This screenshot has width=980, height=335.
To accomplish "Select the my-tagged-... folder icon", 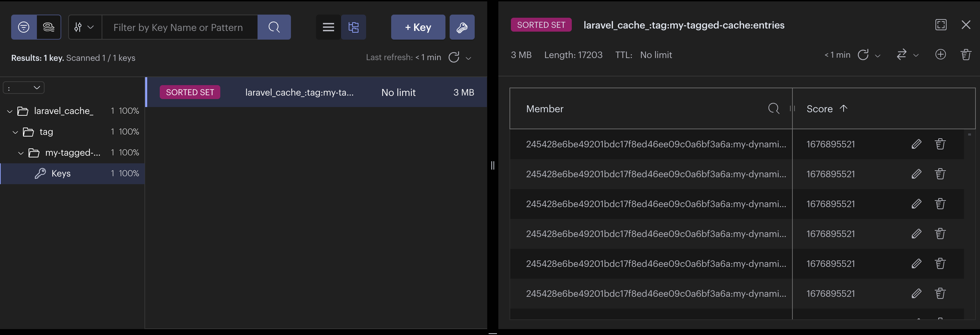I will click(34, 153).
